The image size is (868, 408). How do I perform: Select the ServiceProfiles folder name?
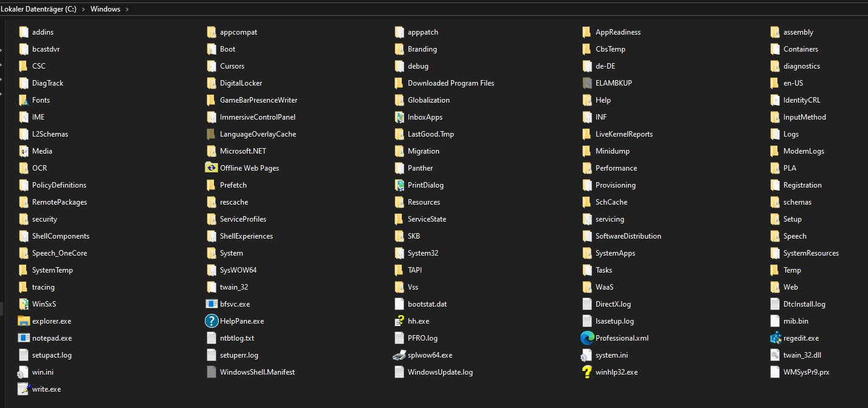243,219
